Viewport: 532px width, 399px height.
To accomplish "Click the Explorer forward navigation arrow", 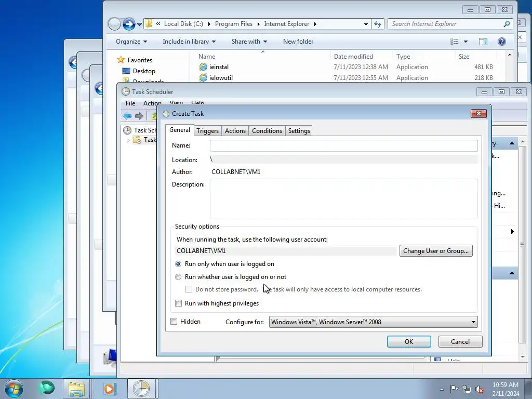I will tap(129, 24).
